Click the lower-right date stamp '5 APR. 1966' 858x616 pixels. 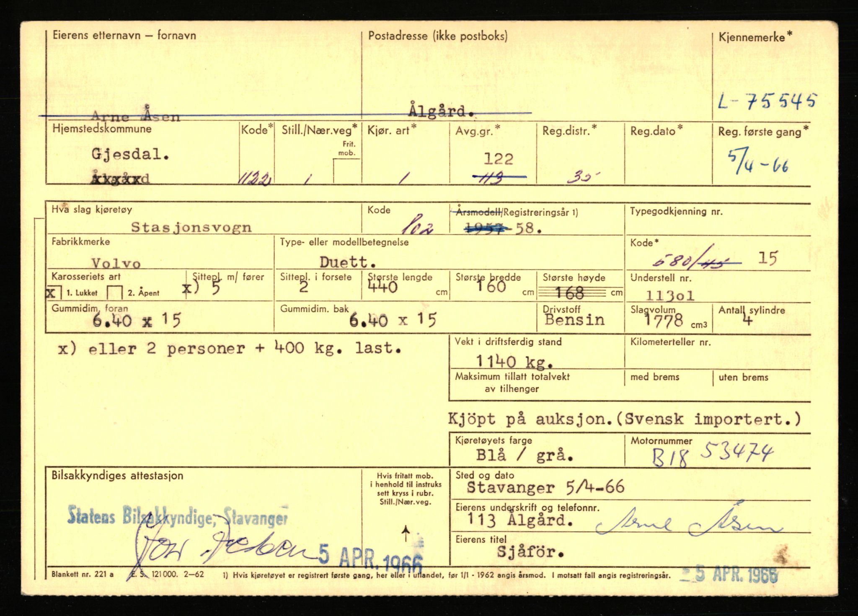729,575
